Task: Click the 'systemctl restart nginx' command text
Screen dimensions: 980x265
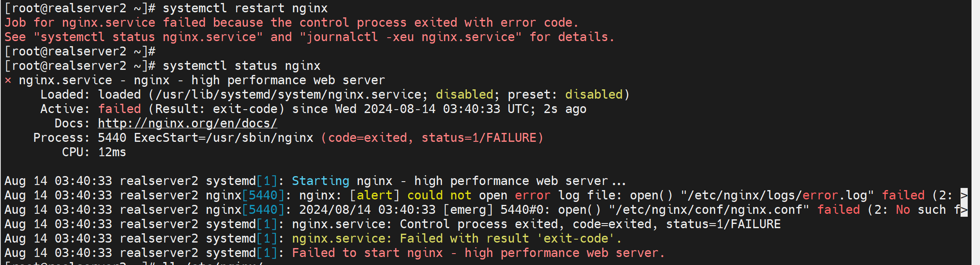Action: coord(245,8)
